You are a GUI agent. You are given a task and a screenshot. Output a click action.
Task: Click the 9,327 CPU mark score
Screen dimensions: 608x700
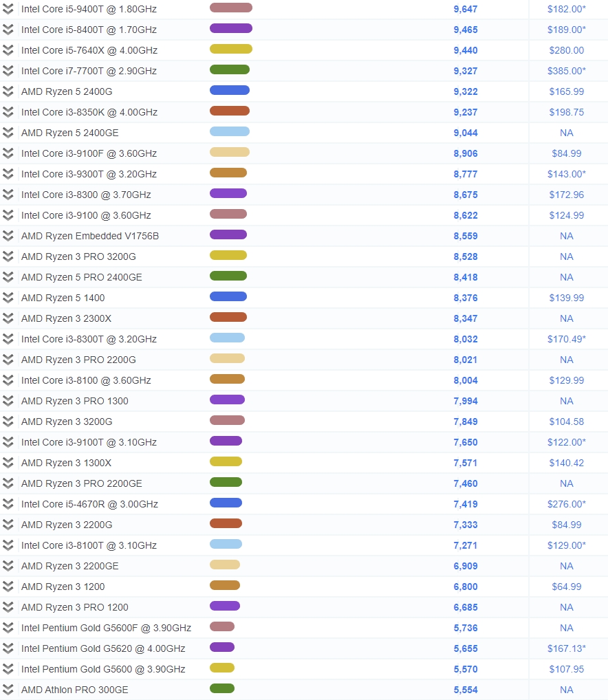466,71
